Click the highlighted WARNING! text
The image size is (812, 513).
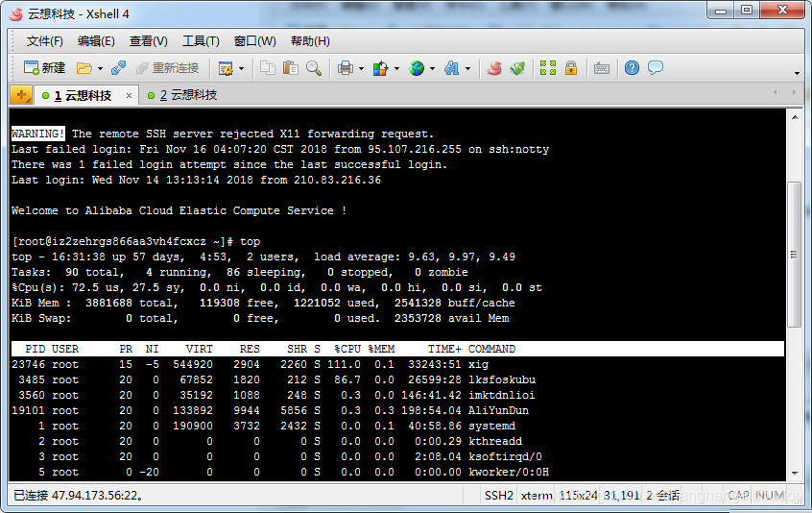tap(38, 134)
